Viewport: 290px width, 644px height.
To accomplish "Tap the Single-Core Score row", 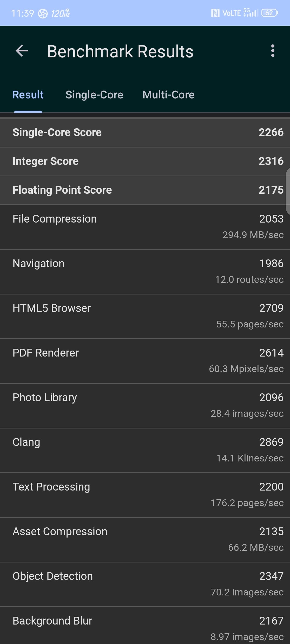I will coord(145,133).
